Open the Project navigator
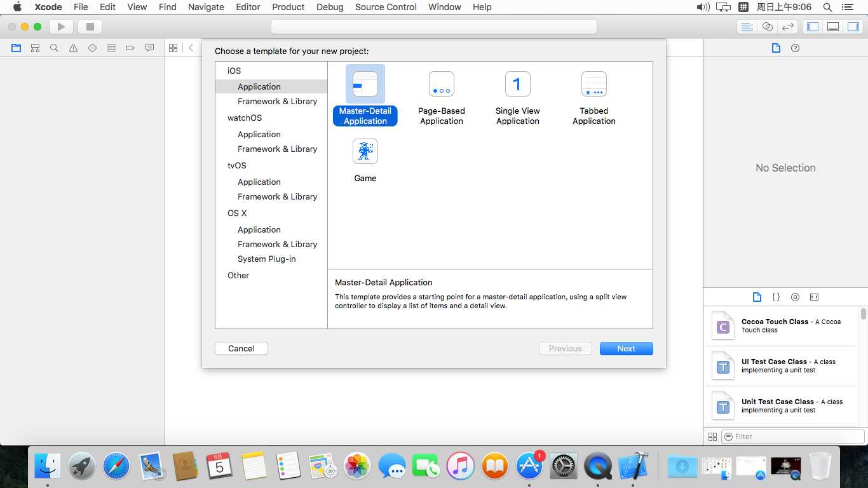Viewport: 868px width, 488px height. coord(17,48)
